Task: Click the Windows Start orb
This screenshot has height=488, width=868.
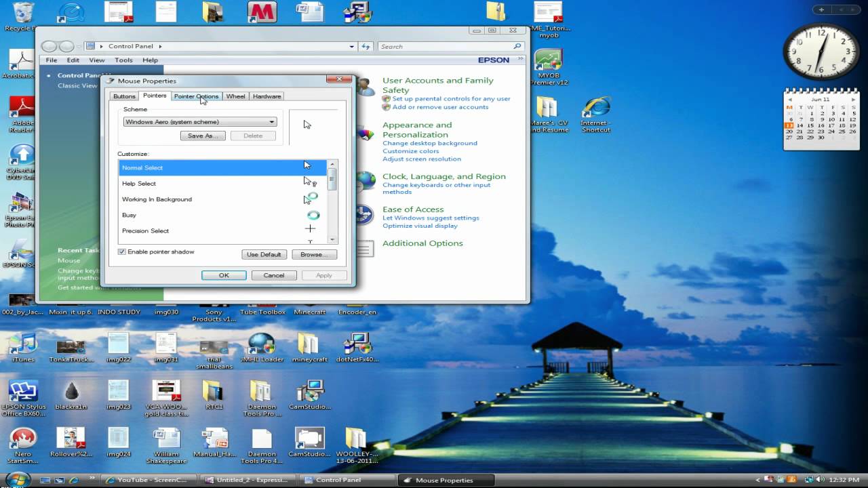Action: pos(18,479)
